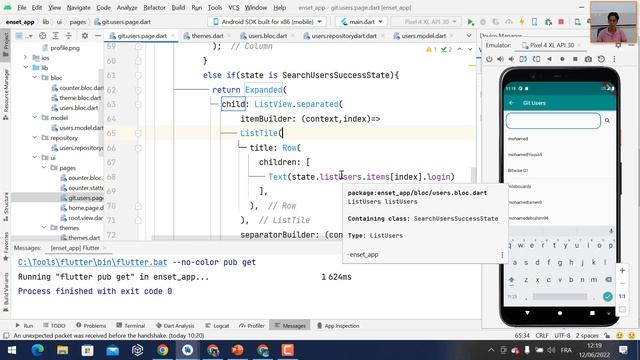Viewport: 640px width, 360px height.
Task: Select opened file target icon in Project panel
Action: tap(42, 36)
